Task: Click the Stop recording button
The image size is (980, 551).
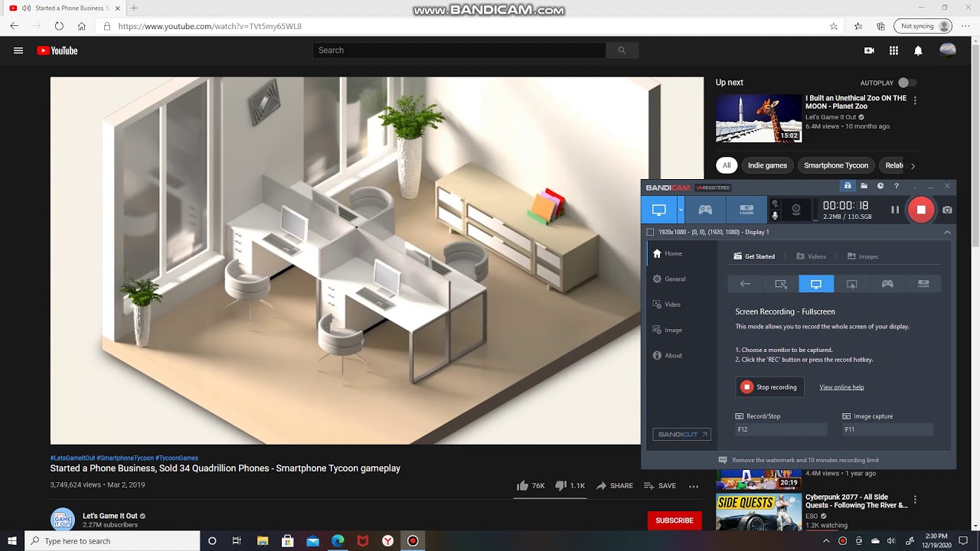Action: click(769, 387)
